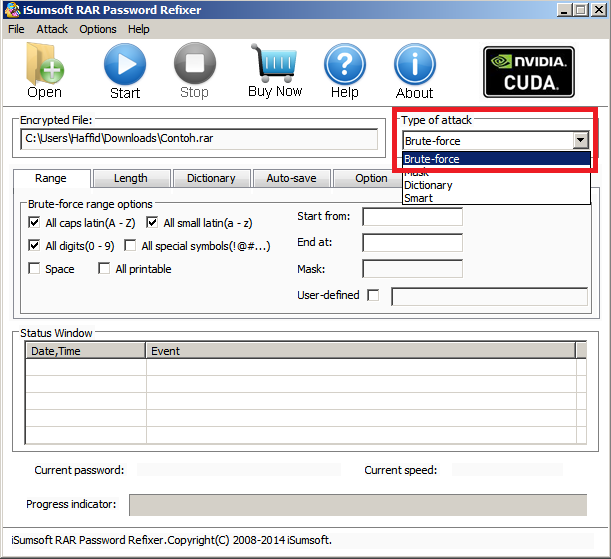Screen dimensions: 611x559
Task: Click the copyright status bar text
Action: (171, 540)
